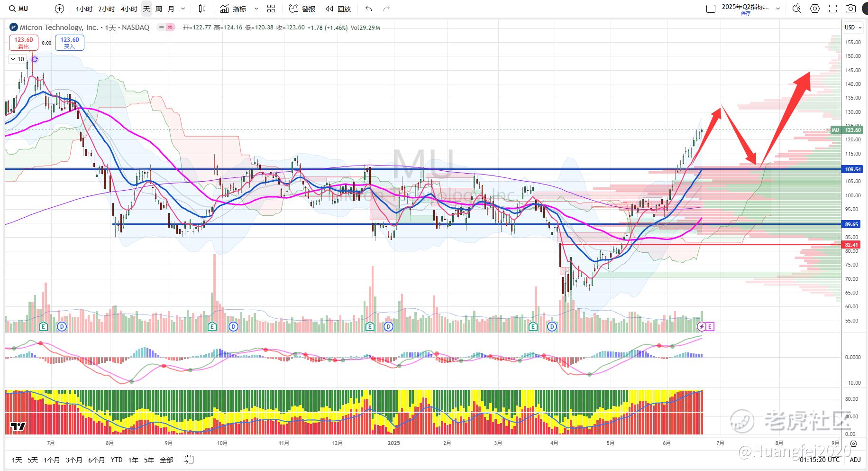The width and height of the screenshot is (868, 471).
Task: Click the Micron Technology, Inc. legend title
Action: tap(59, 28)
